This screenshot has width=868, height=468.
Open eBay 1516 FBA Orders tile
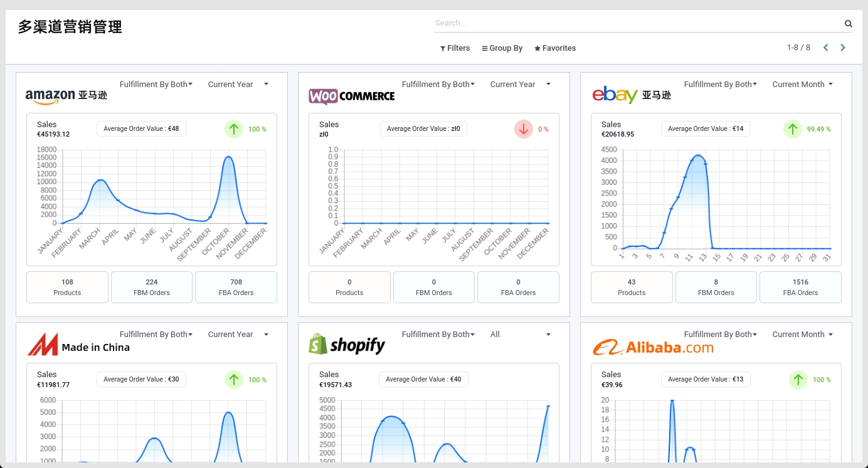coord(800,287)
